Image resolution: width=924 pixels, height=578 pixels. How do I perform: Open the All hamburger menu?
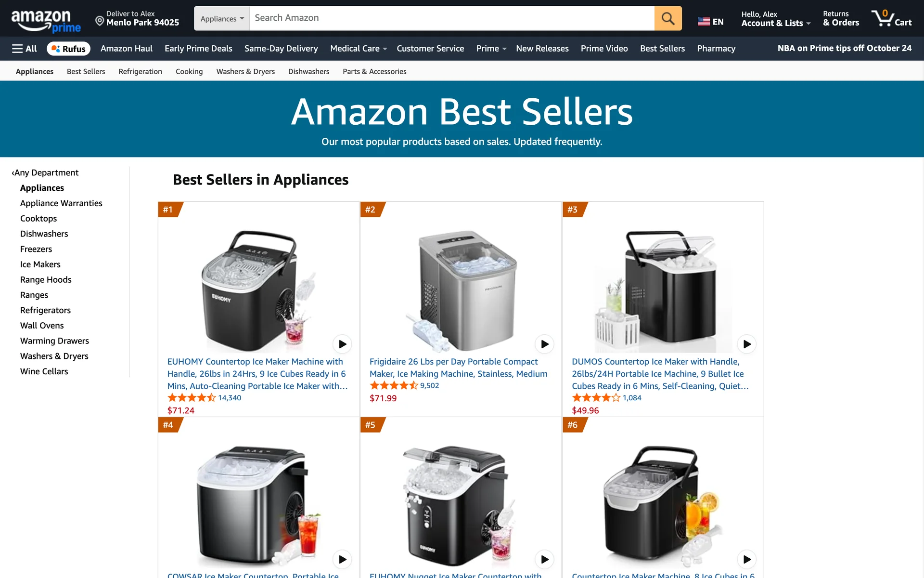pos(25,49)
